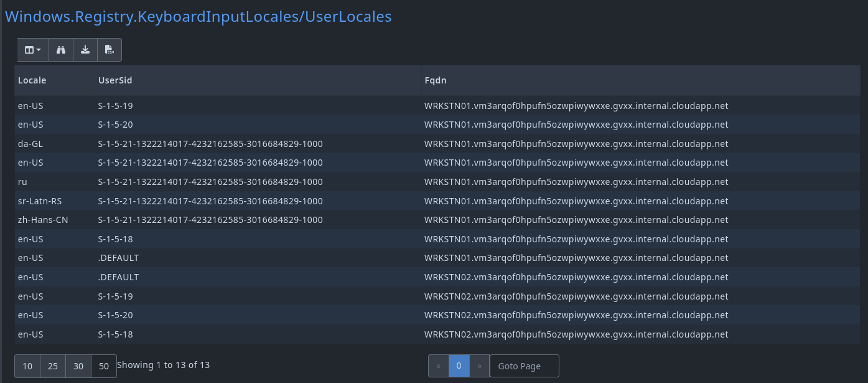Open the Windows.Registry.KeyboardInputLocales/UserLocales title link
The image size is (868, 383).
(198, 16)
